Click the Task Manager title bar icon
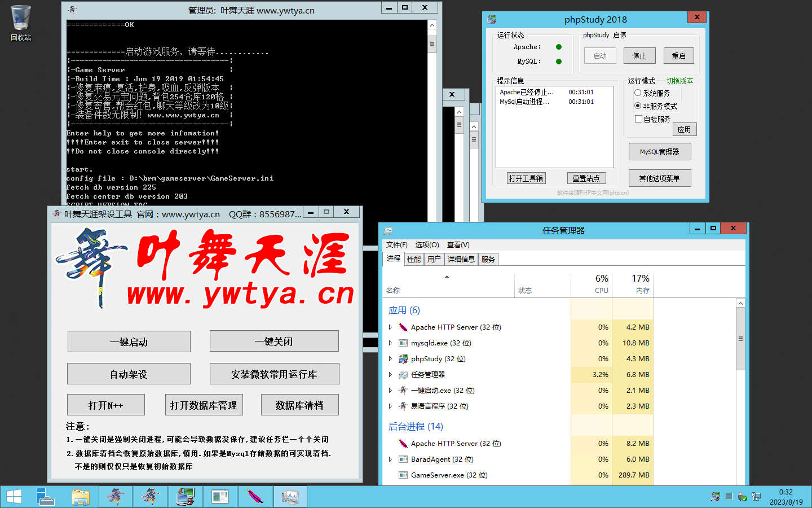Viewport: 812px width, 508px height. click(x=388, y=230)
